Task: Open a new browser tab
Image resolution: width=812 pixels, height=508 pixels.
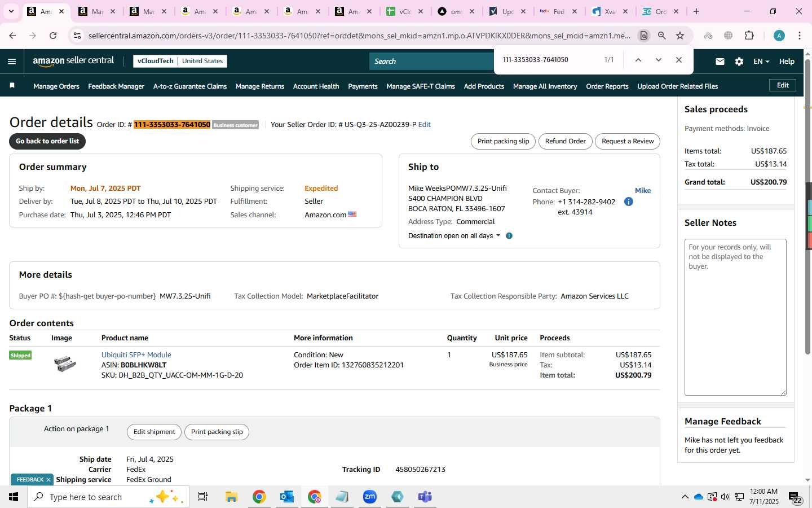Action: coord(696,11)
